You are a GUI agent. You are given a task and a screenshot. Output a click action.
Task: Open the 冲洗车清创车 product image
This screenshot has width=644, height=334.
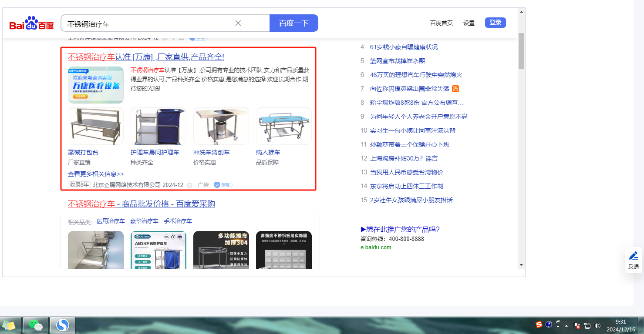point(221,126)
